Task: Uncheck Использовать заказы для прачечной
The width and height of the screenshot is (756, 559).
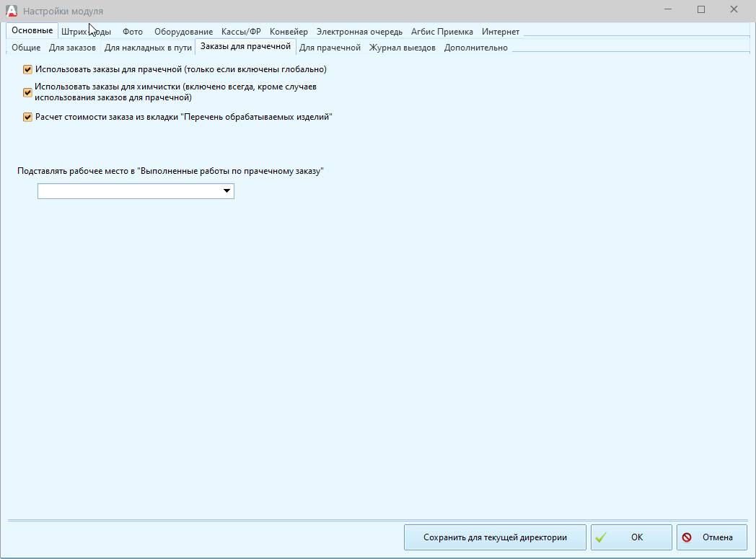Action: point(28,70)
